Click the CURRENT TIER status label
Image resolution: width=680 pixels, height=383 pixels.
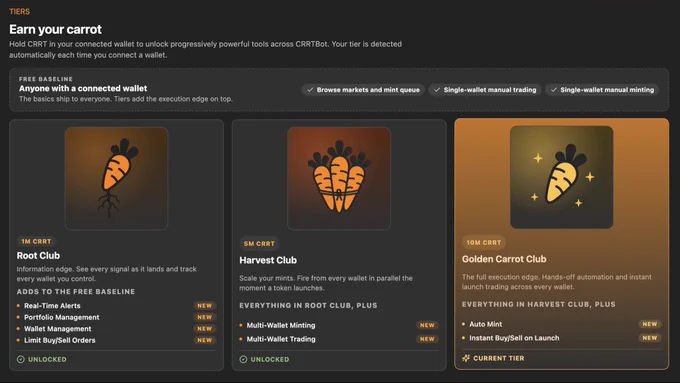[499, 358]
